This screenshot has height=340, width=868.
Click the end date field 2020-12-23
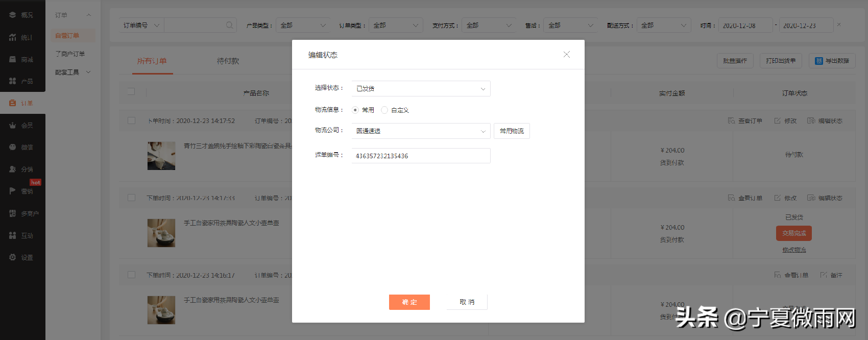coord(806,25)
